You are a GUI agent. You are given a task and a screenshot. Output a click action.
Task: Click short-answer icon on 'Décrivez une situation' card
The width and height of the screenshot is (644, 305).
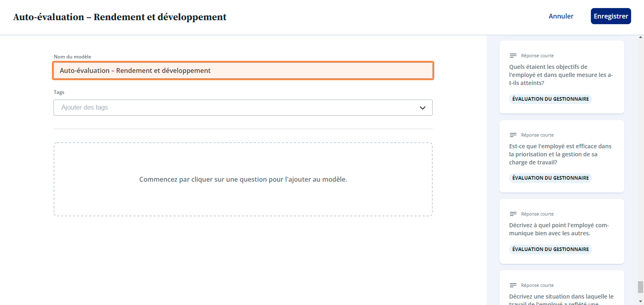tap(513, 285)
